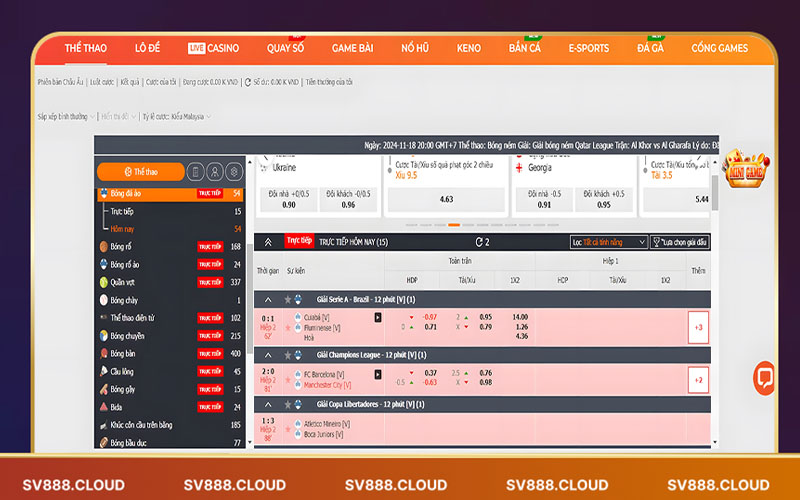Viewport: 800px width, 500px height.
Task: Bet Georgia Đội khách +0.5 odds 0.95
Action: pos(604,199)
